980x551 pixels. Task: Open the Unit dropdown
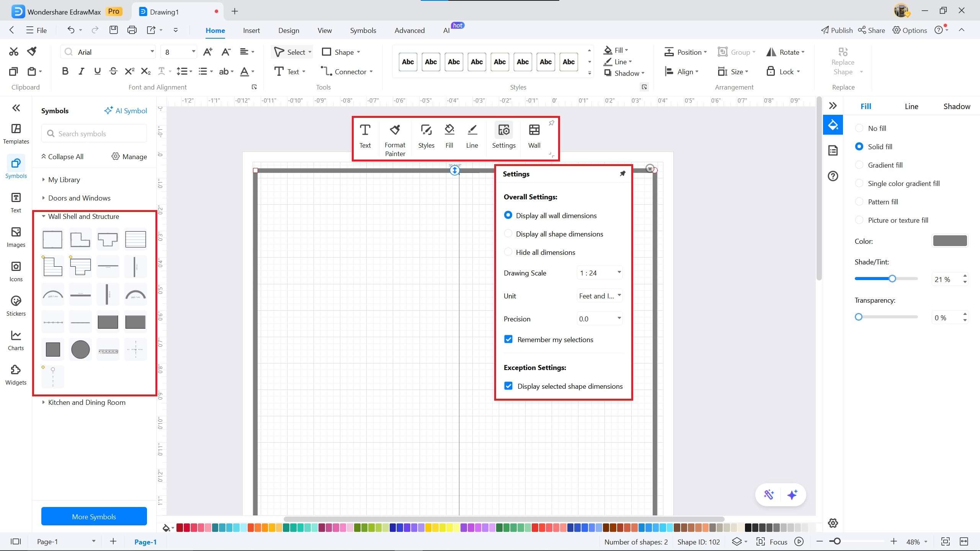599,296
